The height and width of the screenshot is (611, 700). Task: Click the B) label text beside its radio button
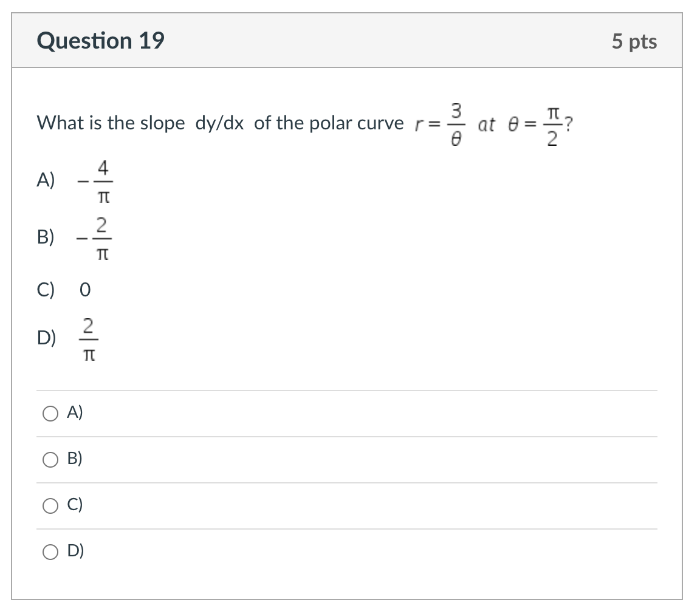(75, 459)
